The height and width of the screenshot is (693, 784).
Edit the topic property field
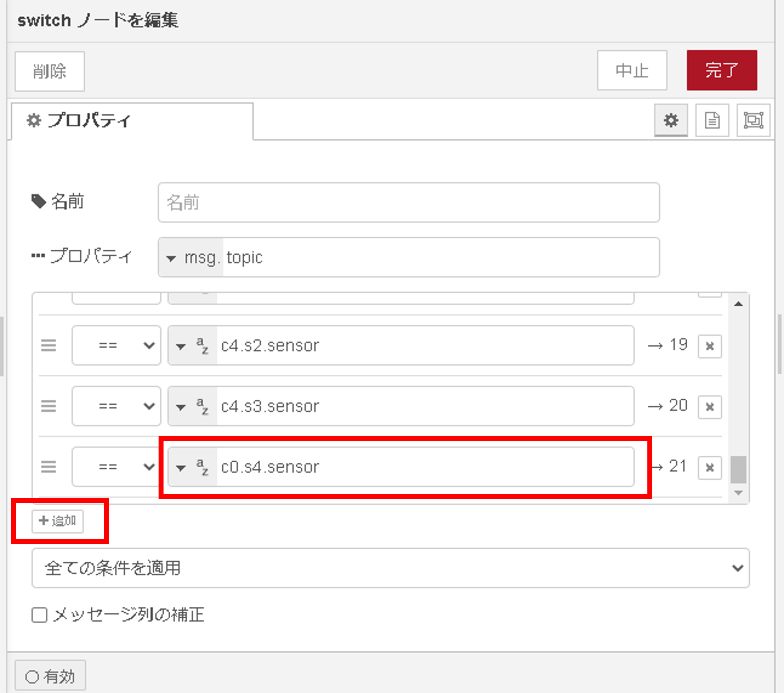coord(441,257)
